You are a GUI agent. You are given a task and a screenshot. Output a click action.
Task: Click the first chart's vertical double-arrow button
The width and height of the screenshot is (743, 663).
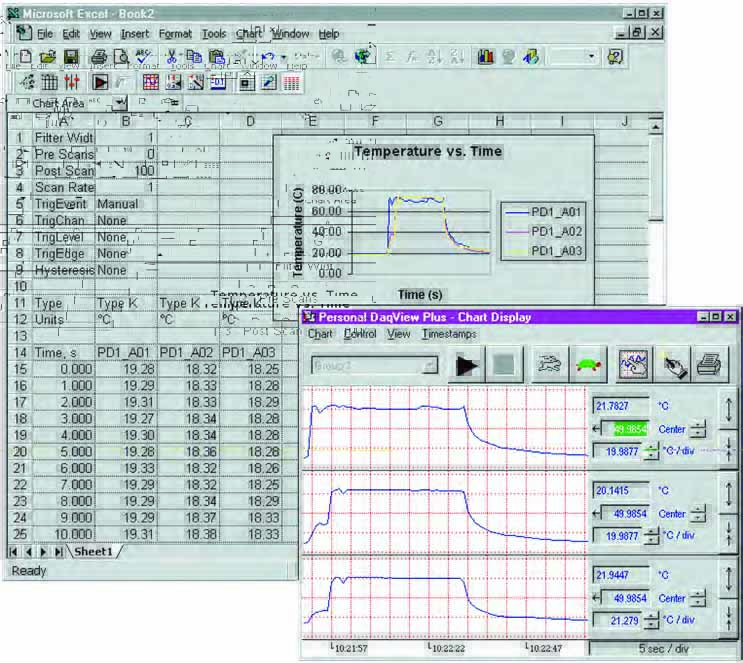pyautogui.click(x=728, y=411)
